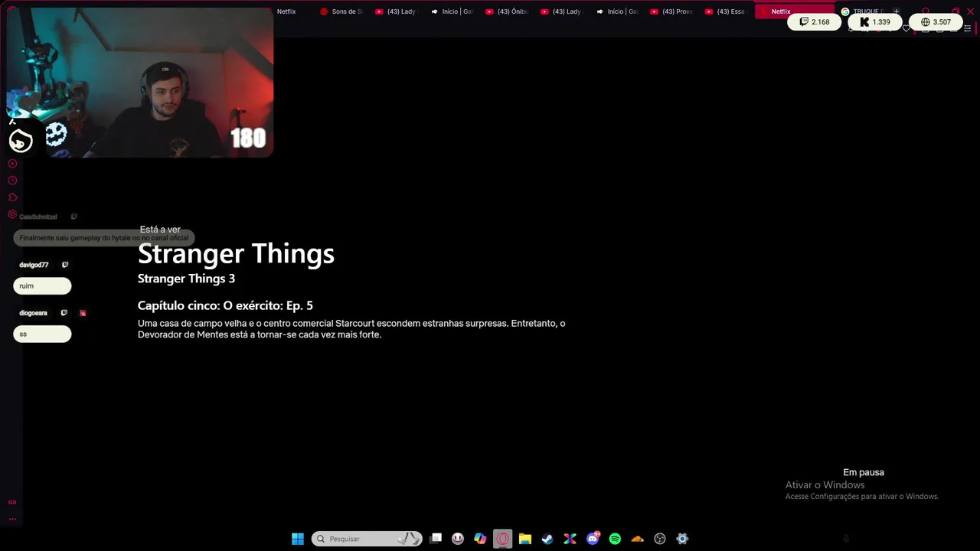Screen dimensions: 980x551
Task: Open the sidebar settings gear icon
Action: pyautogui.click(x=12, y=214)
